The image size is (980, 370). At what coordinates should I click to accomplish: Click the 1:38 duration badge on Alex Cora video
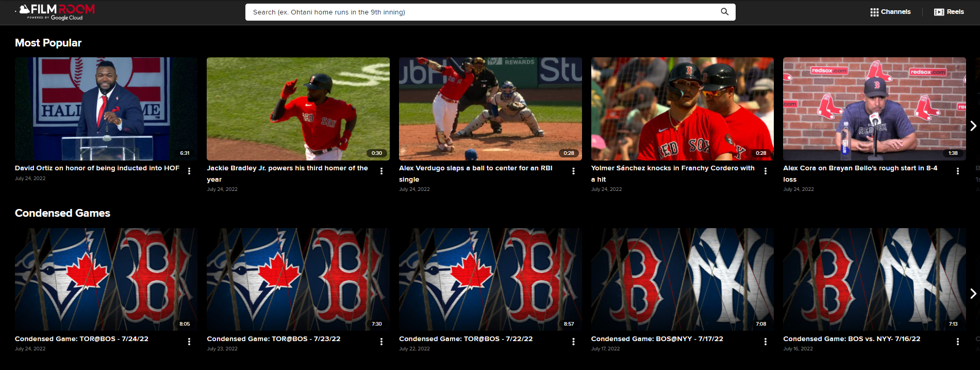953,153
